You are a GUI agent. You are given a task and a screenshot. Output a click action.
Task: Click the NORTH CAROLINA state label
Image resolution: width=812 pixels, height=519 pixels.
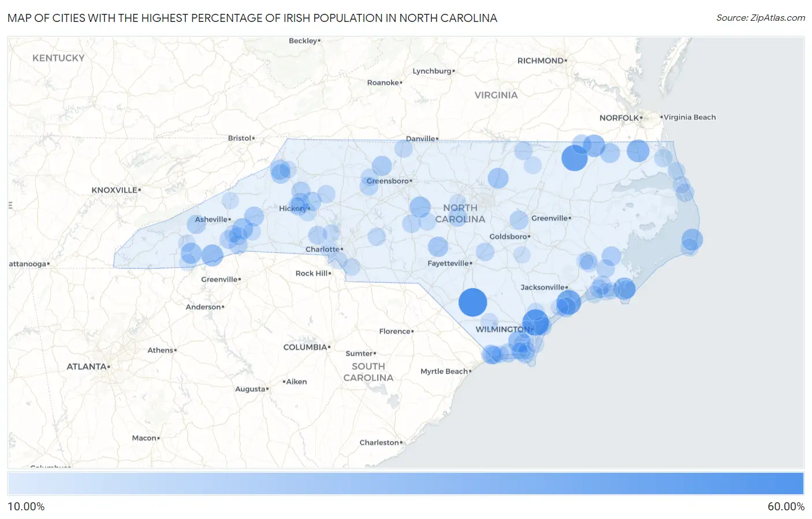pyautogui.click(x=460, y=213)
